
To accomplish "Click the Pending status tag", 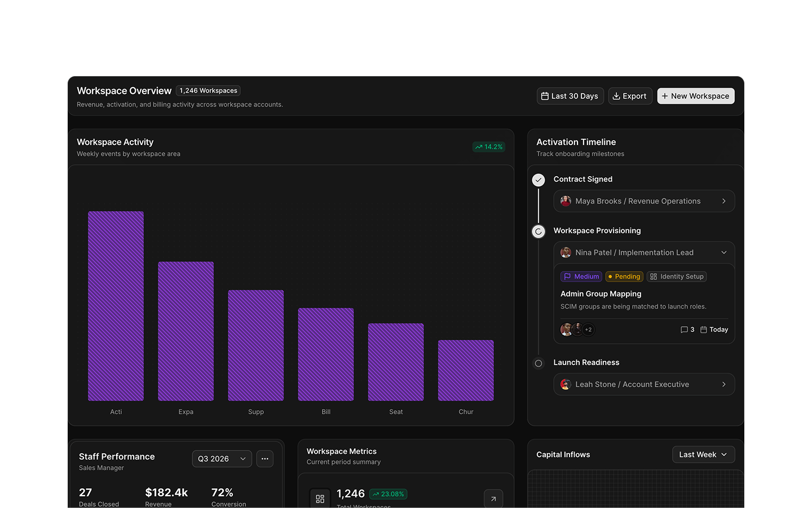I will [x=624, y=277].
